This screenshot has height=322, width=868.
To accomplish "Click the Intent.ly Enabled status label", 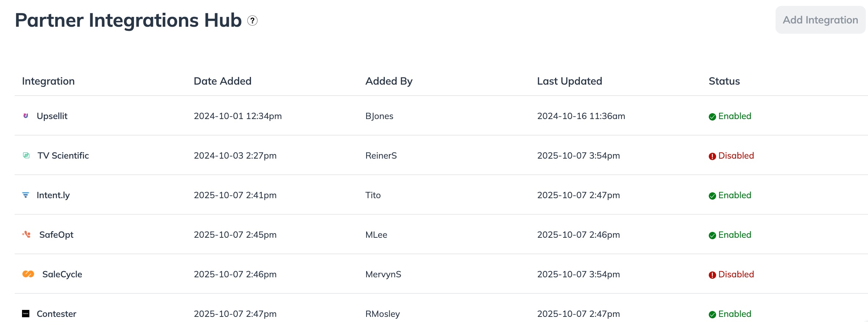I will point(734,195).
